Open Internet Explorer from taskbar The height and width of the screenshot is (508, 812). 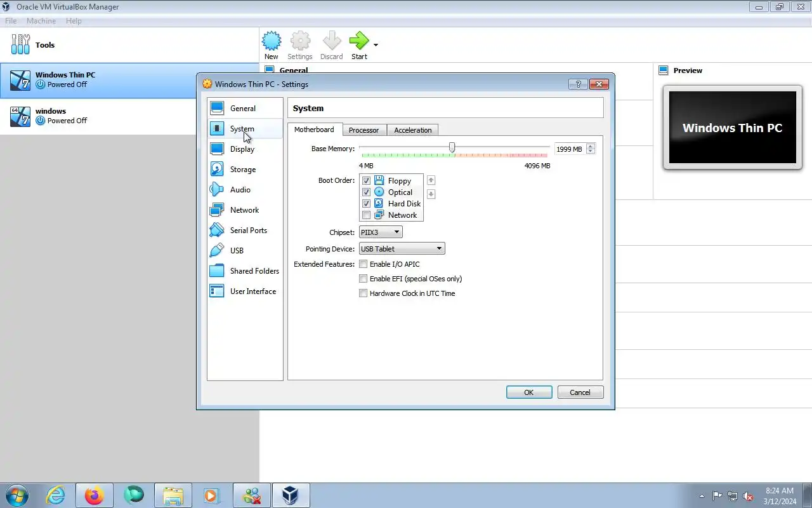pos(56,495)
